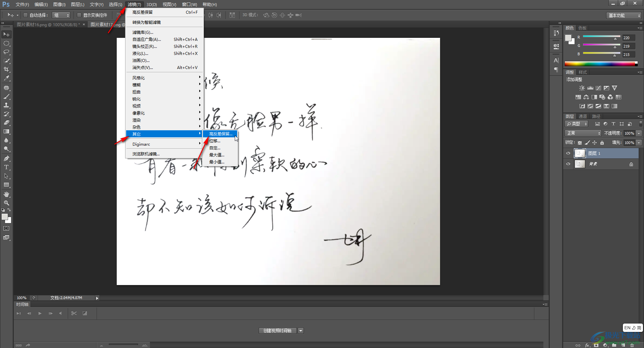Select the Lasso tool
The image size is (644, 348).
pyautogui.click(x=6, y=52)
